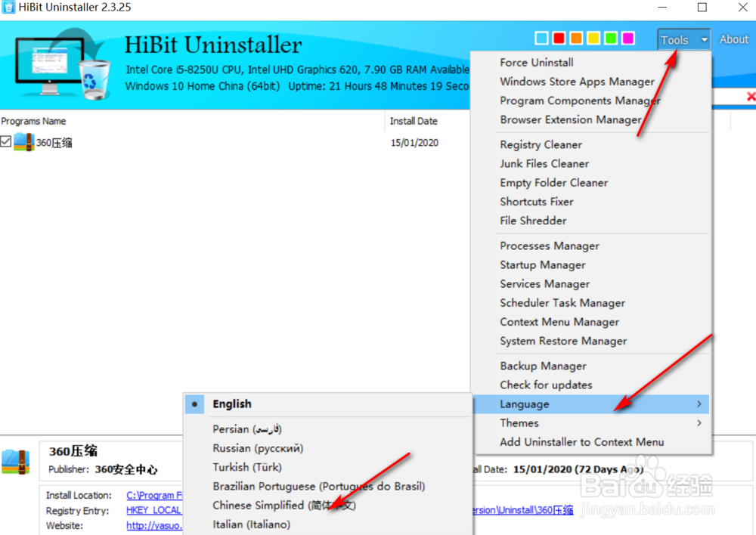Screen dimensions: 756x535
Task: Click the HiBit Uninstaller title bar icon
Action: tap(8, 8)
